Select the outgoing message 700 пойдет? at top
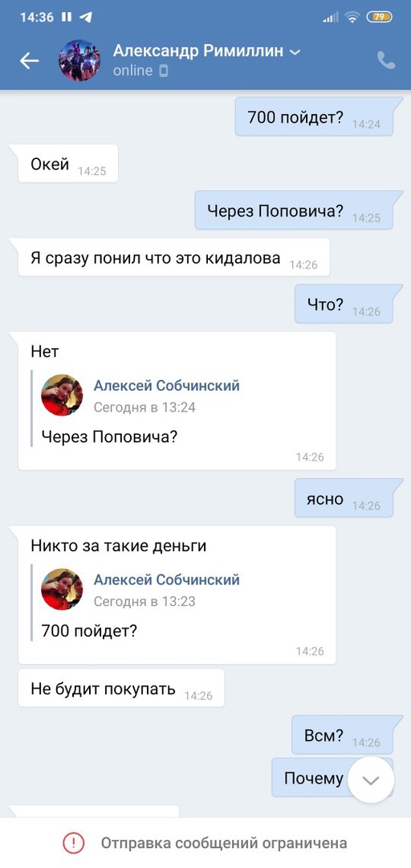Viewport: 411px width, 868px height. pos(314,117)
